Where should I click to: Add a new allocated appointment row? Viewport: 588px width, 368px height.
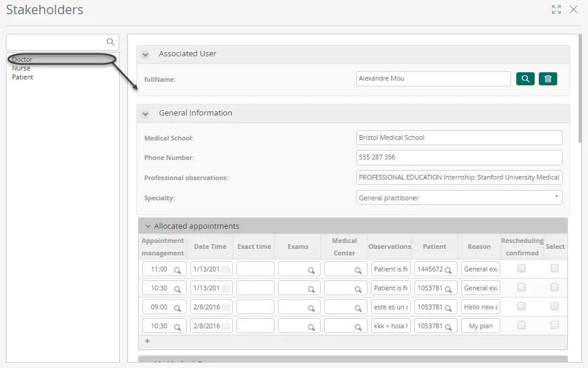[148, 341]
